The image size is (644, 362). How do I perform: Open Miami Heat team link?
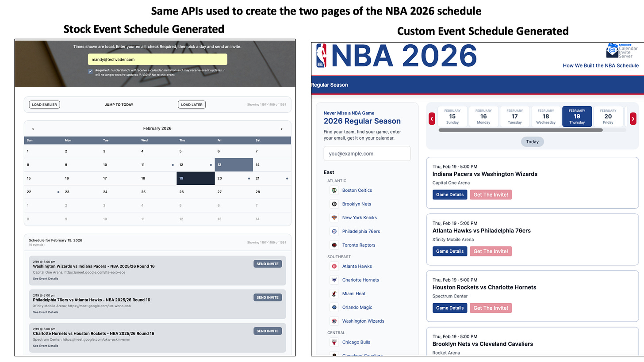pos(354,294)
